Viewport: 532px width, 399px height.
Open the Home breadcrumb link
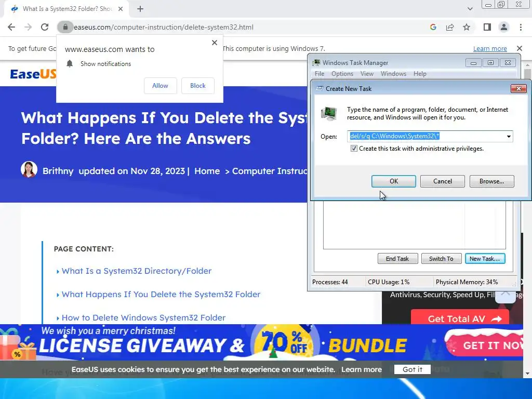207,171
